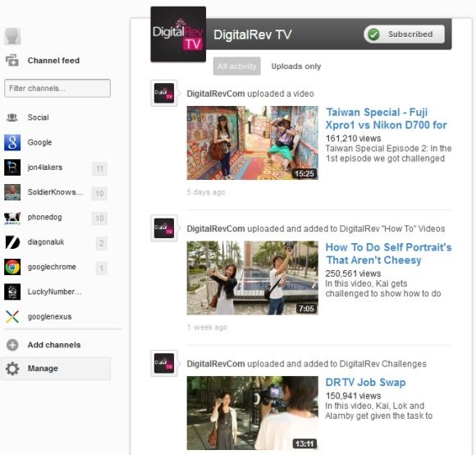Screen dimensions: 476x455
Task: Open phonedog's channel avatar
Action: pos(12,218)
